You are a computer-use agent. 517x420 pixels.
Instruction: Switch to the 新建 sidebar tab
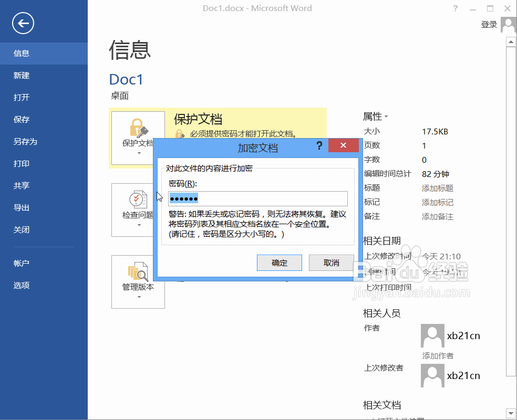tap(22, 75)
